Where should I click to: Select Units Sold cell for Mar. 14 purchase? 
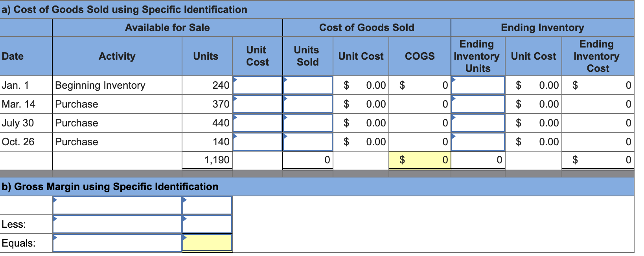pyautogui.click(x=308, y=104)
